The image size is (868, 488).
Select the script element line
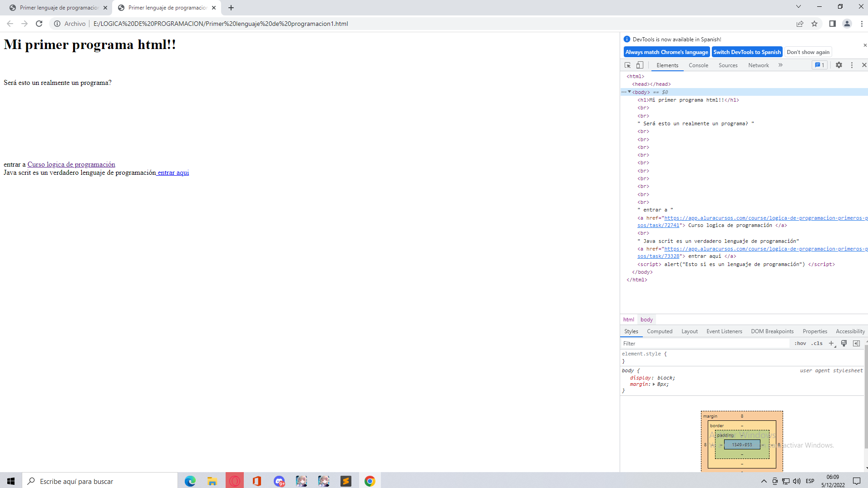[x=736, y=264]
